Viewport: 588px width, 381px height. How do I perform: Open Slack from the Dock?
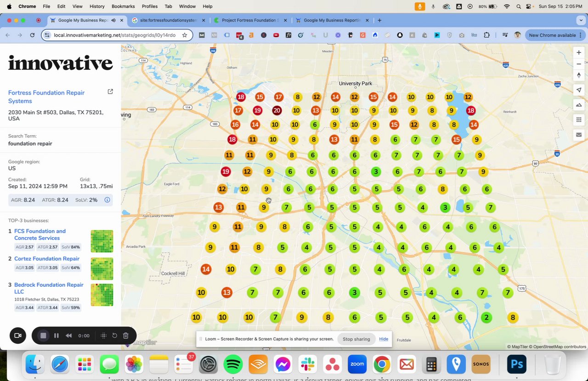(307, 365)
